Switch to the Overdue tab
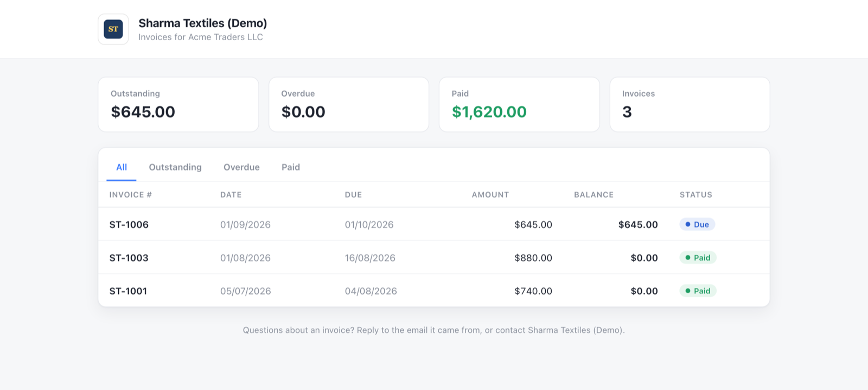 tap(241, 167)
